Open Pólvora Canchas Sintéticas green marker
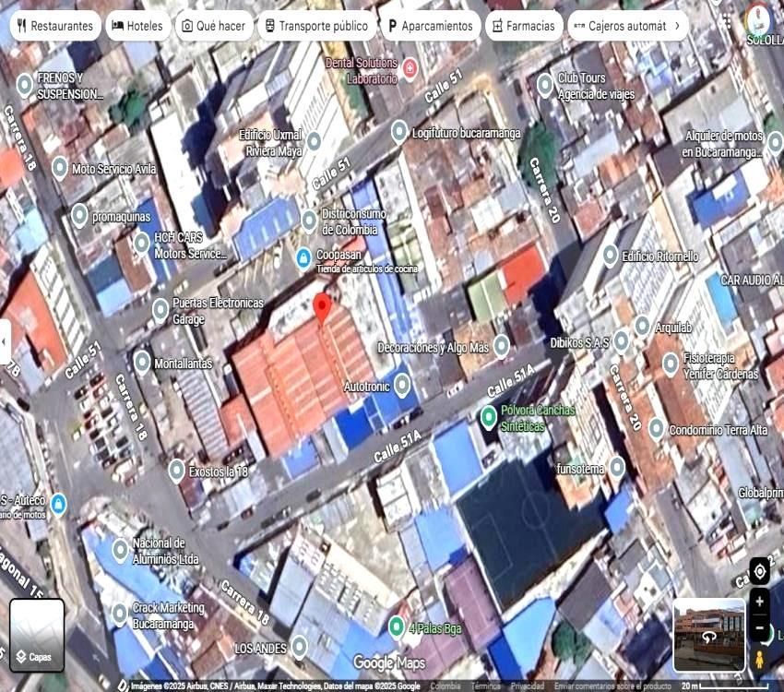784x692 pixels. [x=489, y=418]
